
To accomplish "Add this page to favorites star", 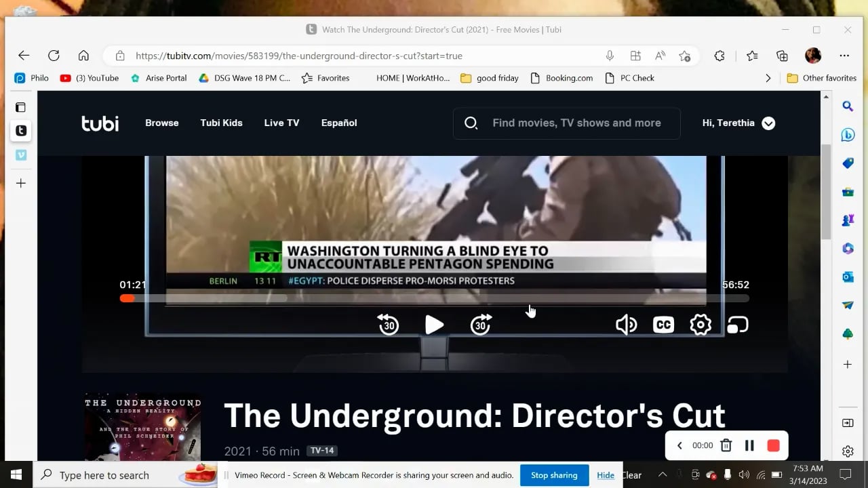I will (x=685, y=56).
